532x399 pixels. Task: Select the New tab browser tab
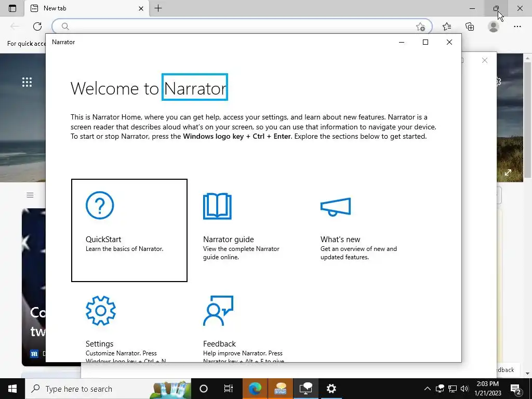[87, 8]
